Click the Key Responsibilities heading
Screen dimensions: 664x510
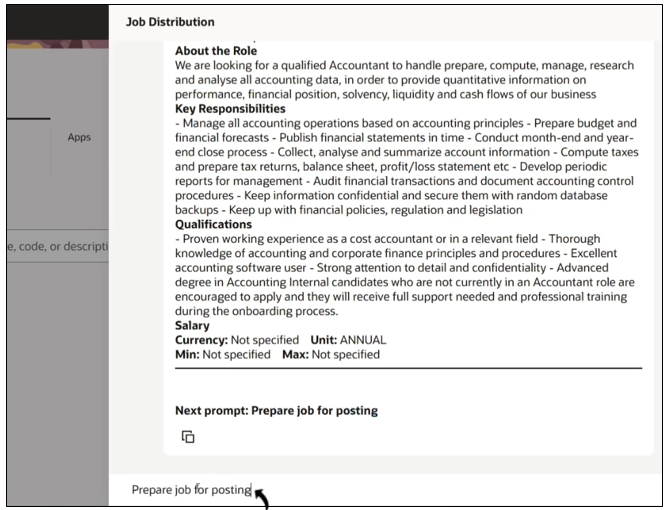click(x=230, y=109)
